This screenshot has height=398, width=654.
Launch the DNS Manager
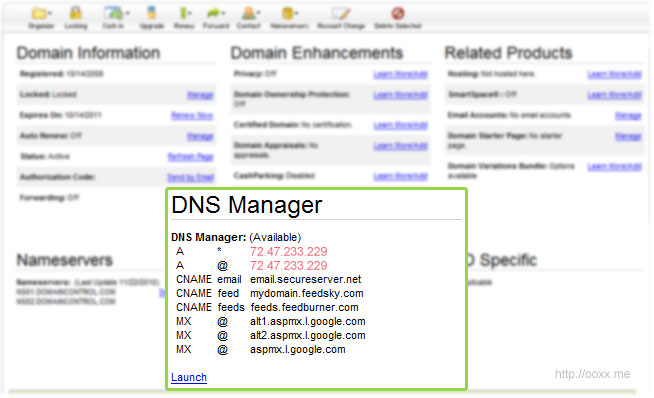point(189,377)
